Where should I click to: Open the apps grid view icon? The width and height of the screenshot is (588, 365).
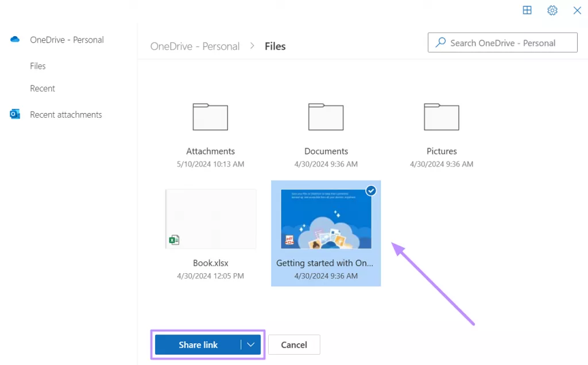[527, 10]
